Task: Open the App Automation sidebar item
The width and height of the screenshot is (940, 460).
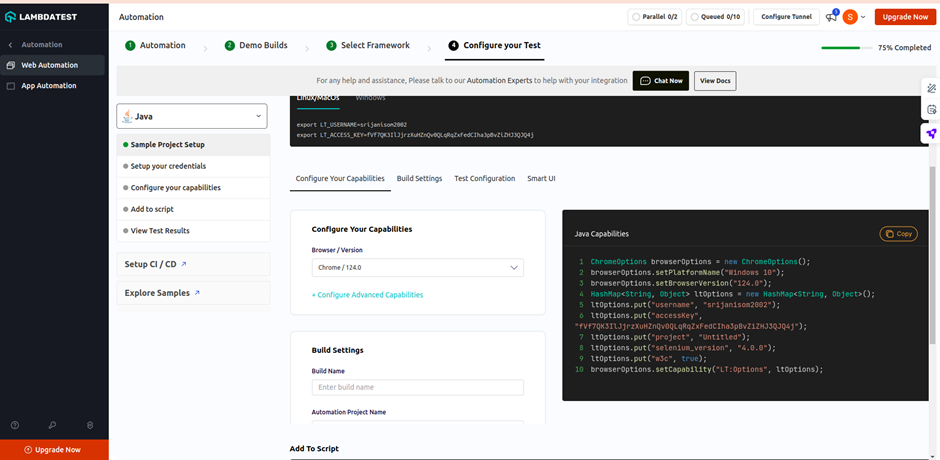Action: [x=48, y=86]
